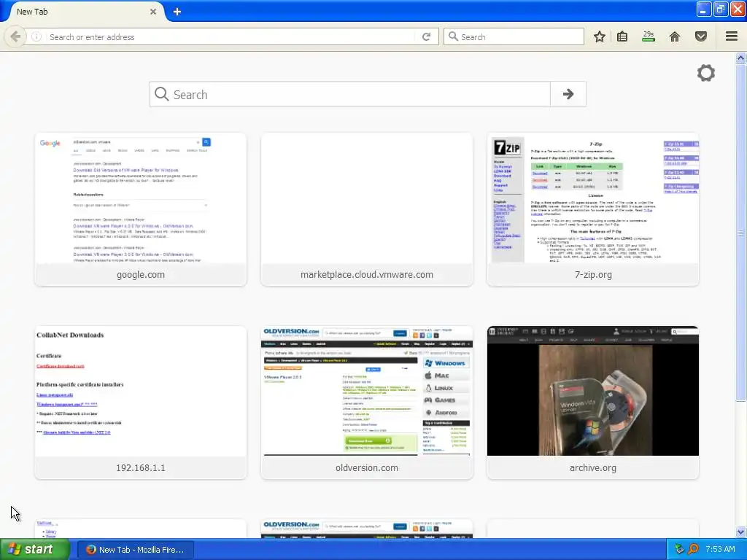Open a new tab with the plus button

177,12
